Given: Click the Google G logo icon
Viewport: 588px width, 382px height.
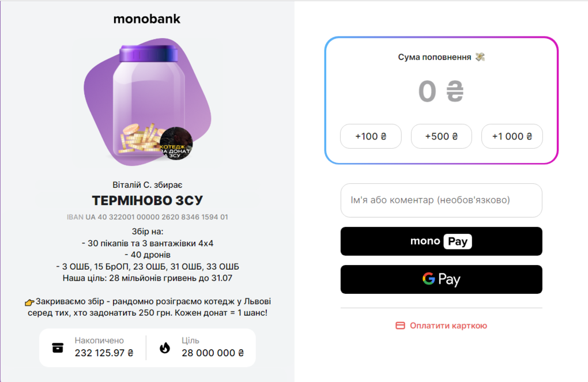Looking at the screenshot, I should 428,279.
